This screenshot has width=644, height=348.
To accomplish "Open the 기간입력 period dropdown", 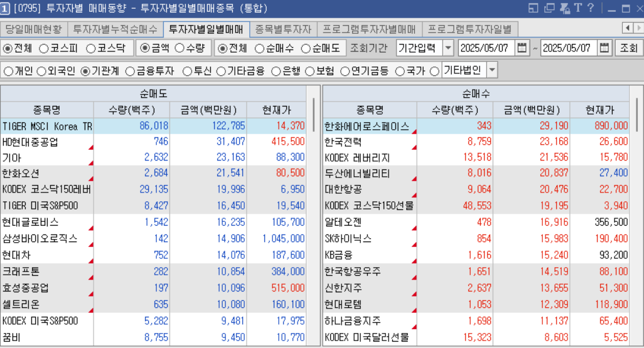I will pos(448,48).
